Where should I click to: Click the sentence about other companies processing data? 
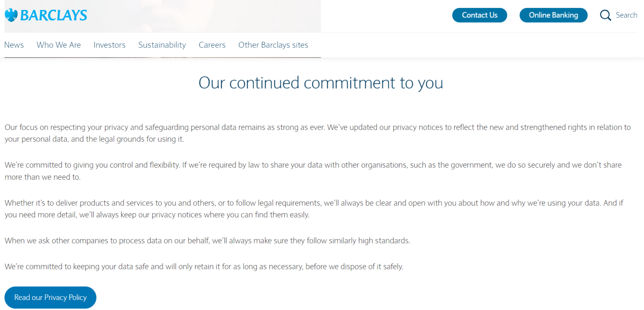point(208,241)
